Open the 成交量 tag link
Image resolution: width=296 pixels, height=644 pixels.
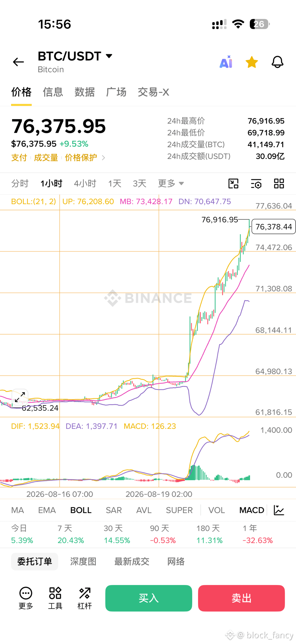[x=46, y=158]
